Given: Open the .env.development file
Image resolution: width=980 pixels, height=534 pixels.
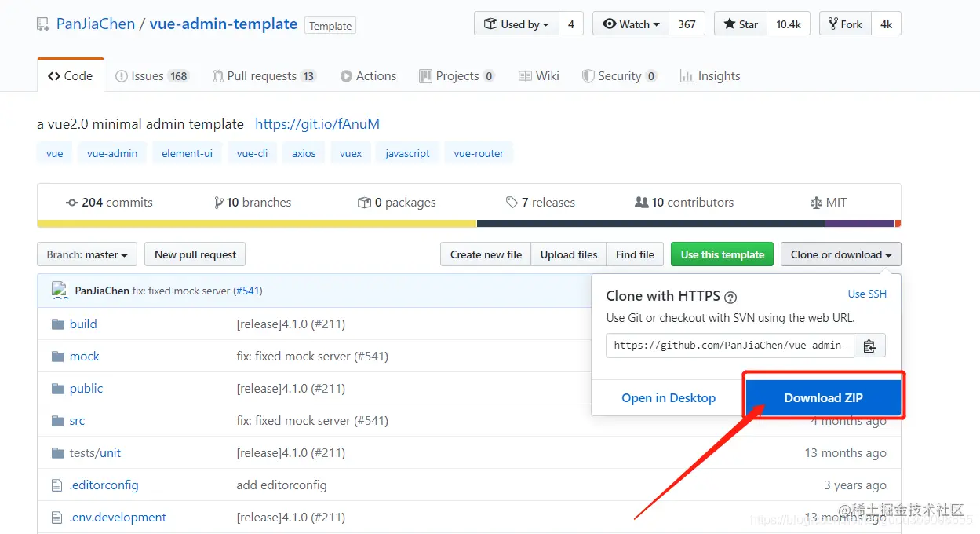Looking at the screenshot, I should (118, 517).
